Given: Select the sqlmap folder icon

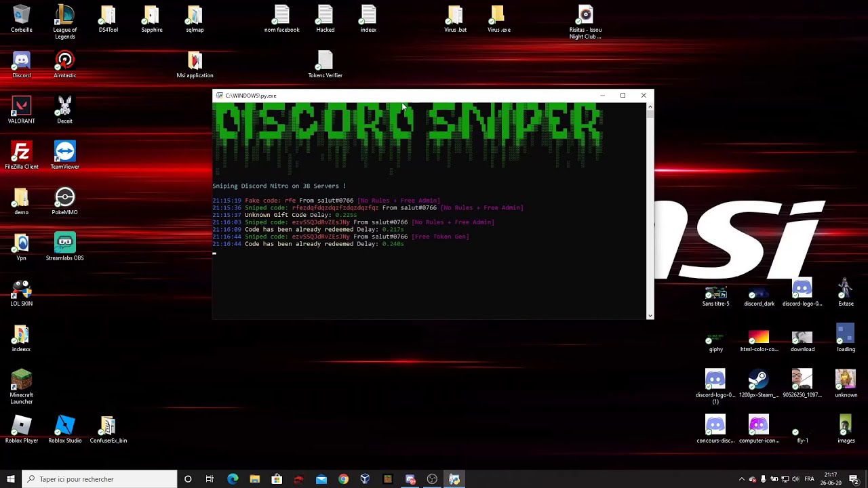Looking at the screenshot, I should tap(195, 18).
